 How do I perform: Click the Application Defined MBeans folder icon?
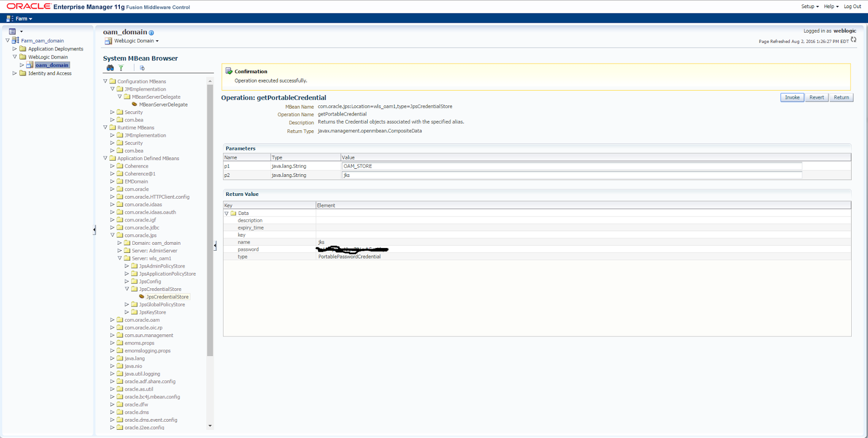click(113, 158)
